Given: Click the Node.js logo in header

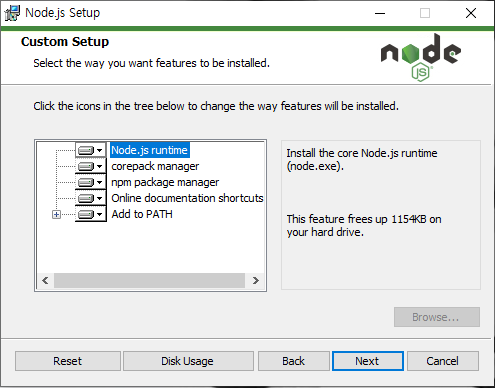Looking at the screenshot, I should [x=421, y=58].
